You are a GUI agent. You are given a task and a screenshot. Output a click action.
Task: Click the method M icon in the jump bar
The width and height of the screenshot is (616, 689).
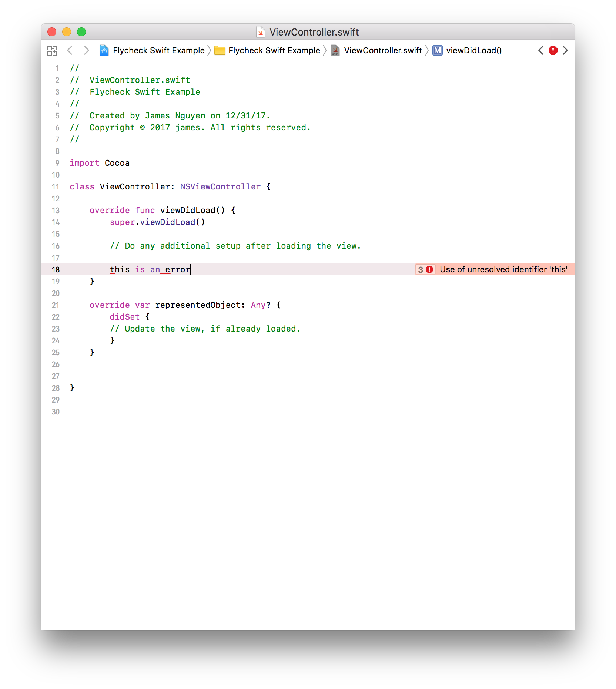coord(438,50)
